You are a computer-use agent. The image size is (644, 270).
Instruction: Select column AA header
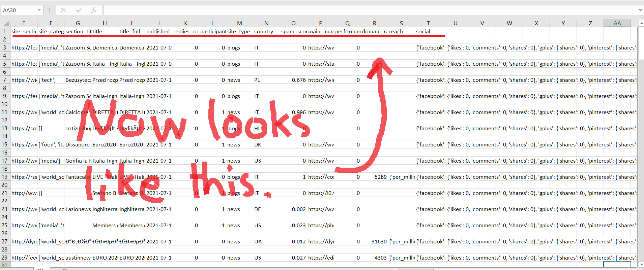coord(617,23)
